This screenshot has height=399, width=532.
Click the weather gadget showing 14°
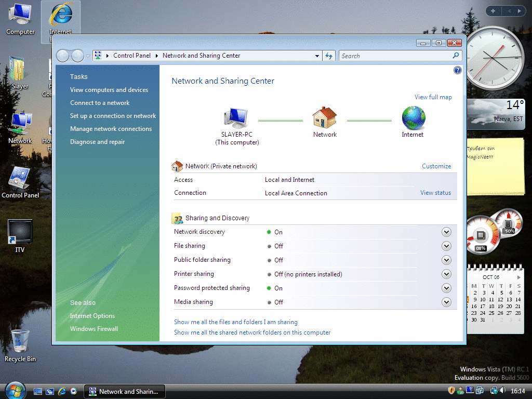(496, 114)
